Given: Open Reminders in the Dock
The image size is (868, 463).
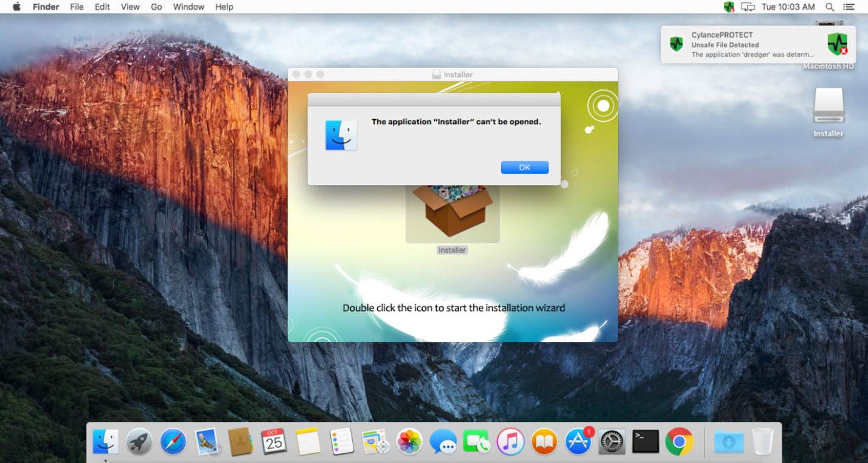Looking at the screenshot, I should pos(342,441).
